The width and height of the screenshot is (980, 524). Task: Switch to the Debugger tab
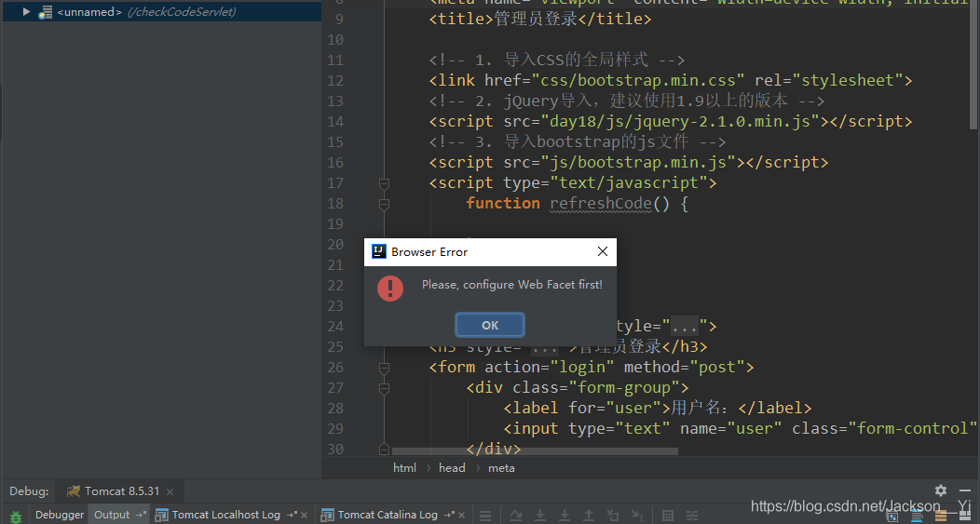[x=60, y=515]
